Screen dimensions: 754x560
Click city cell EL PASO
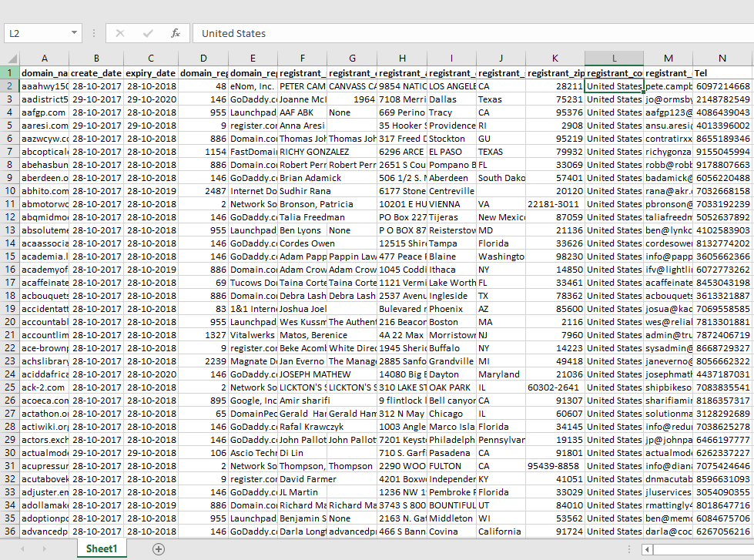point(451,152)
